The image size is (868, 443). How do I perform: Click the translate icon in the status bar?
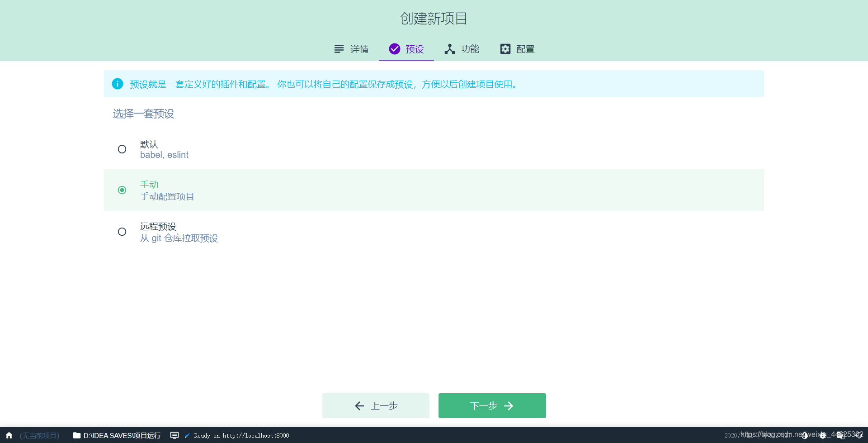tap(841, 435)
